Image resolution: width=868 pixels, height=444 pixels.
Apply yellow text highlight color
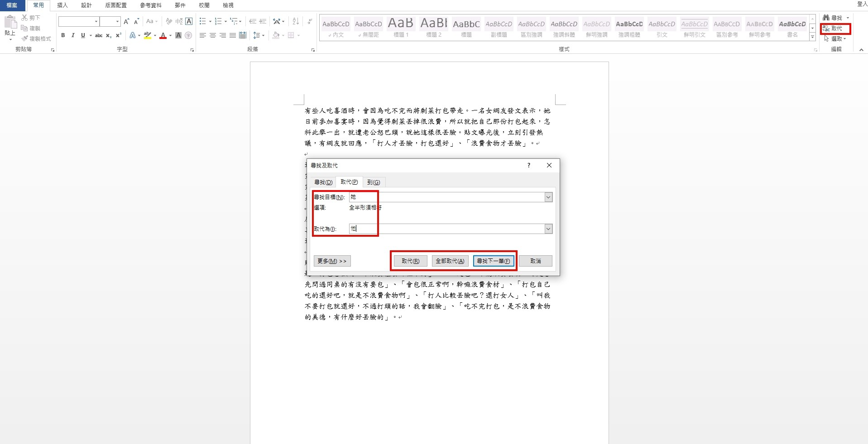tap(147, 35)
